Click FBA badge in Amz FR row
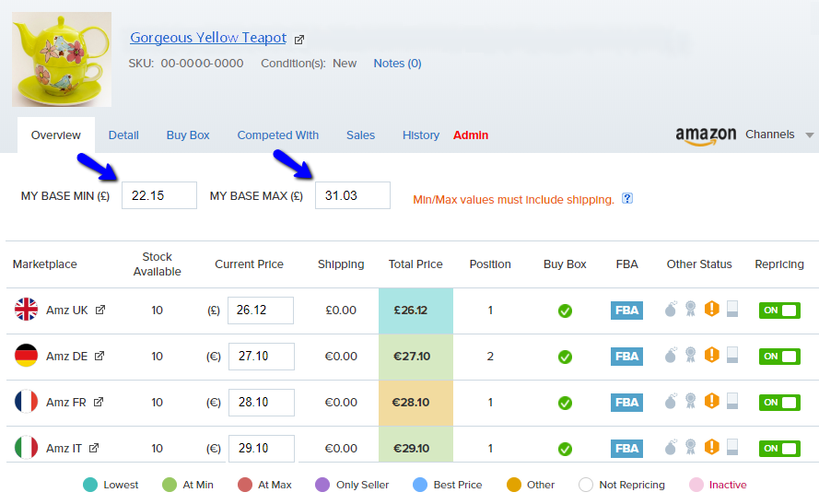Viewport: 819px width, 504px height. pos(626,402)
